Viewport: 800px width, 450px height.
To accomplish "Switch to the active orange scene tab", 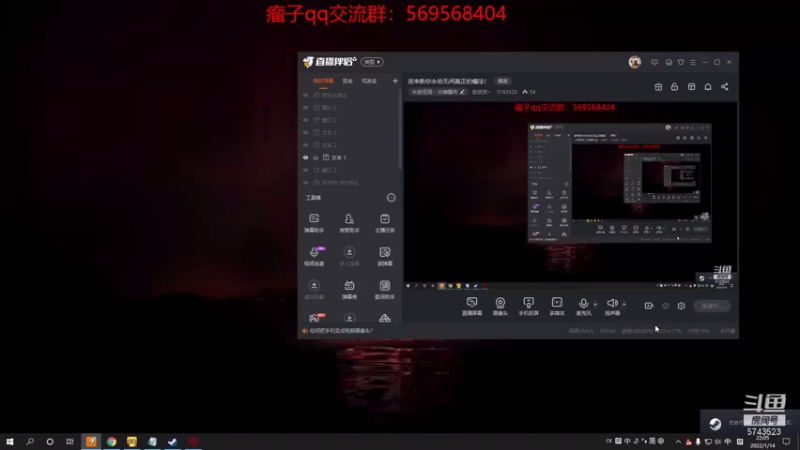I will 323,81.
